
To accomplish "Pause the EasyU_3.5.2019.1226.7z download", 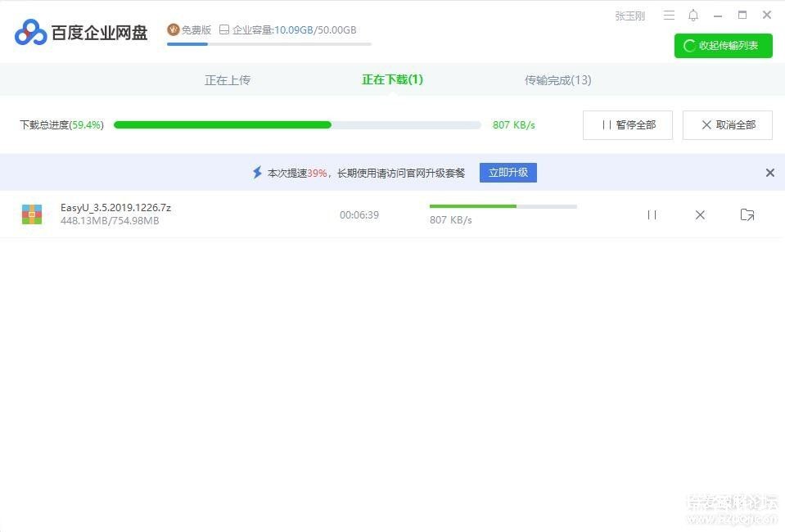I will (x=652, y=214).
